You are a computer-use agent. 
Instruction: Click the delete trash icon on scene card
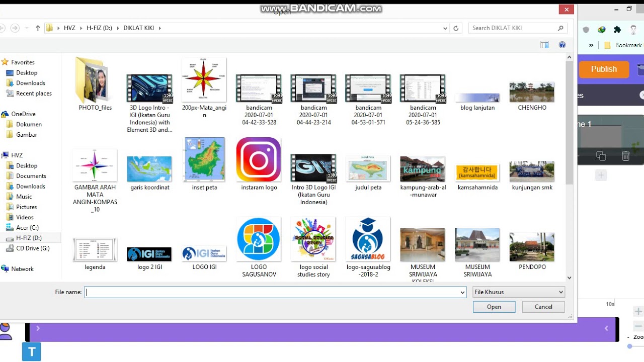(625, 156)
